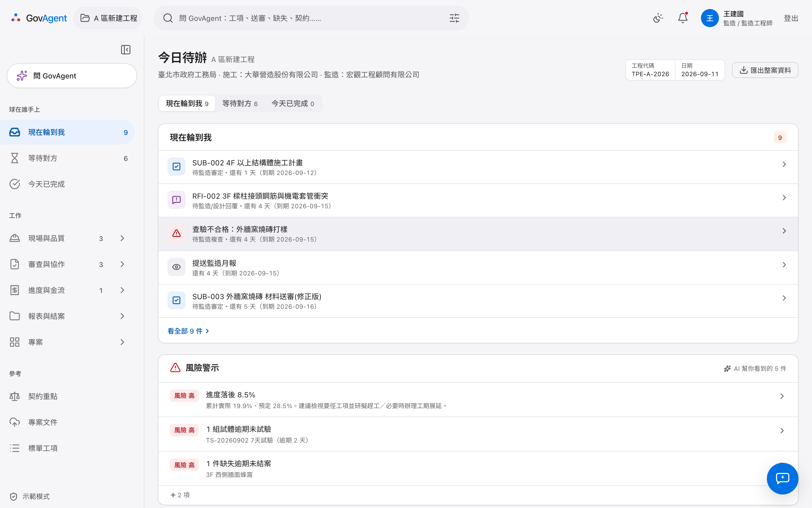Open the floating AI chat button

coord(782,478)
